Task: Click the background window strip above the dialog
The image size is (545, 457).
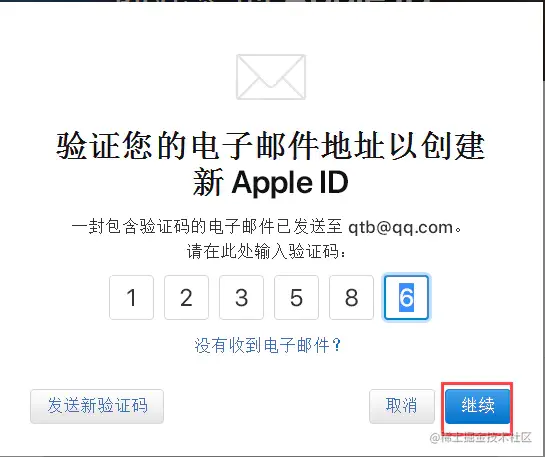Action: (x=272, y=1)
